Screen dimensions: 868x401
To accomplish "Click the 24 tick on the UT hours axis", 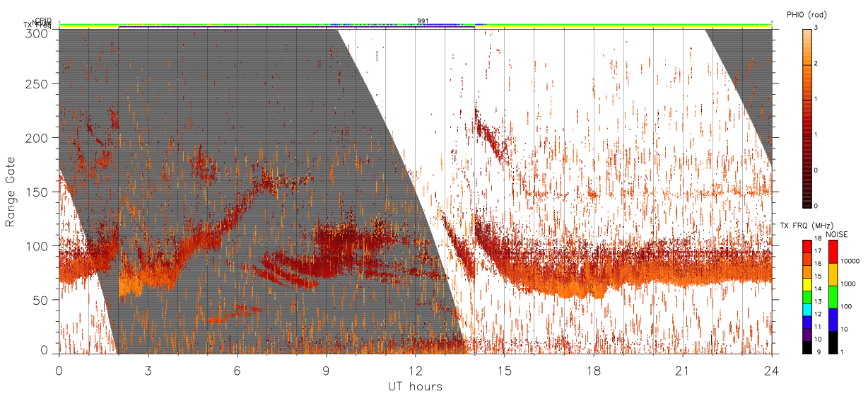I will pos(772,371).
